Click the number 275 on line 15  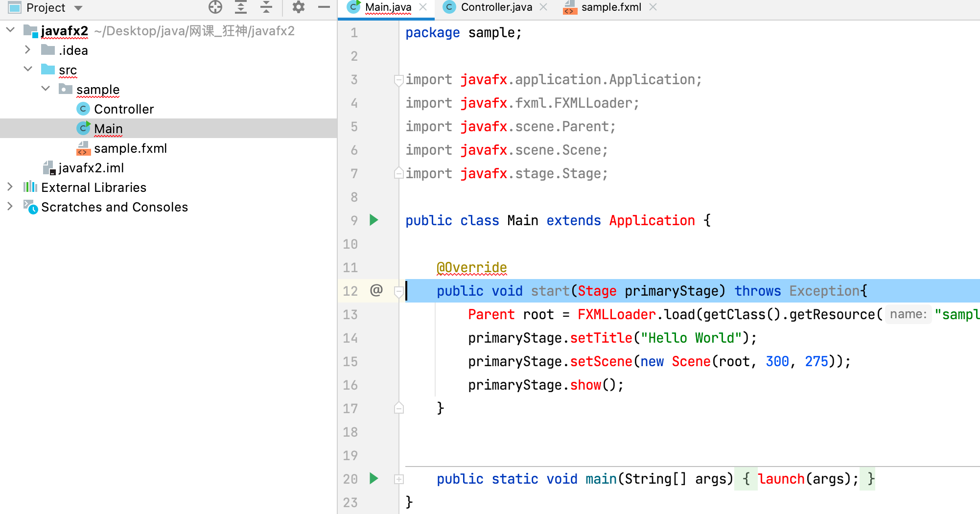[x=817, y=361]
